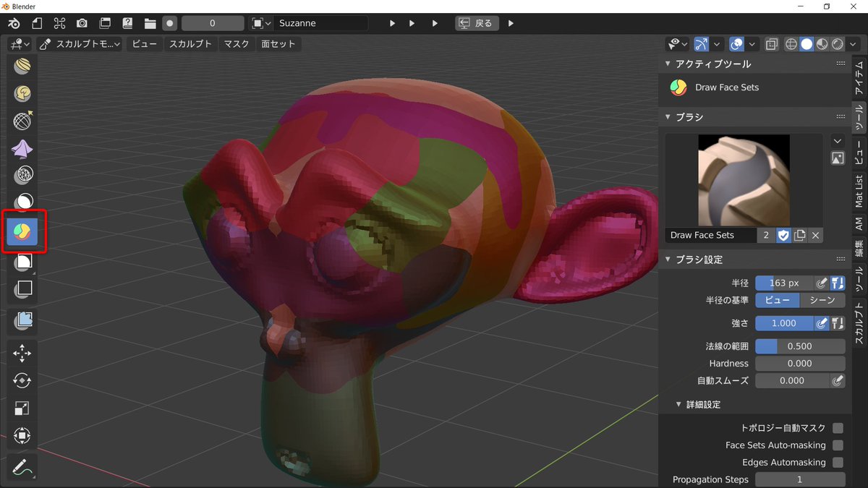Open the editor type dropdown

18,44
